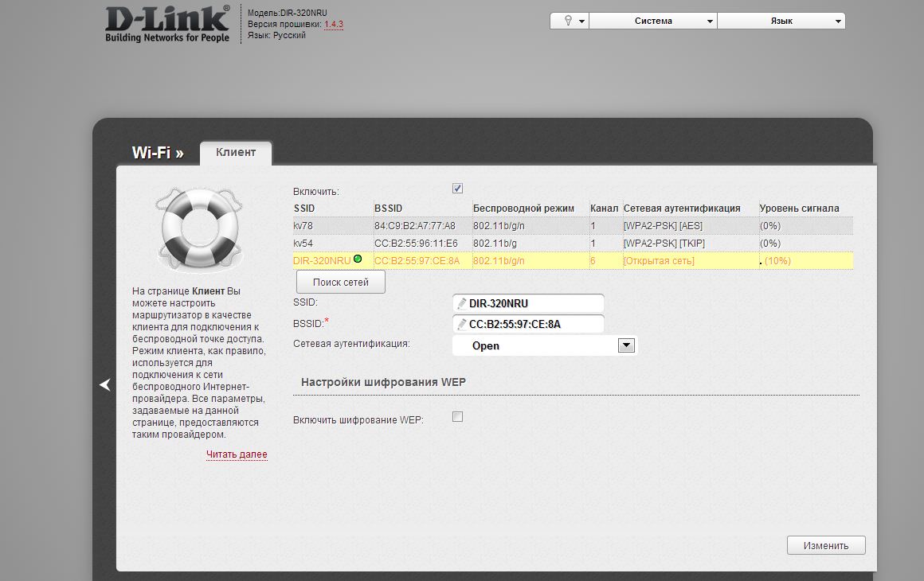The height and width of the screenshot is (581, 924).
Task: Click the Изменить button
Action: [825, 546]
